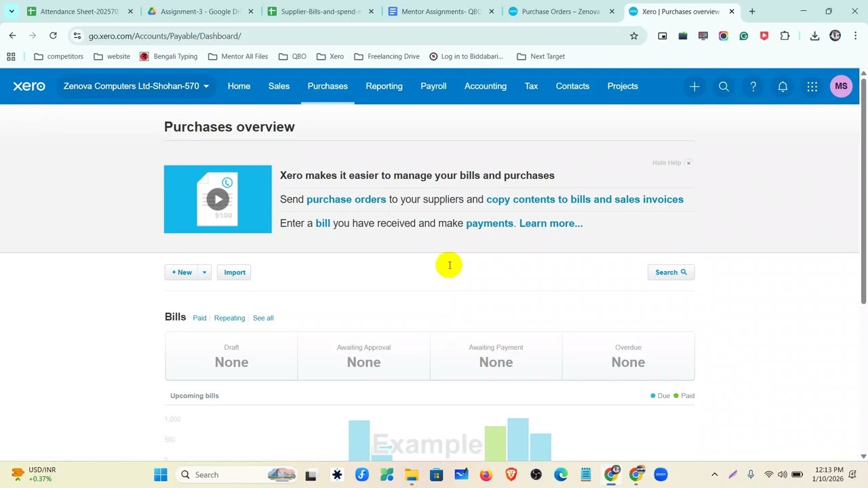Open the Reporting menu

click(384, 86)
